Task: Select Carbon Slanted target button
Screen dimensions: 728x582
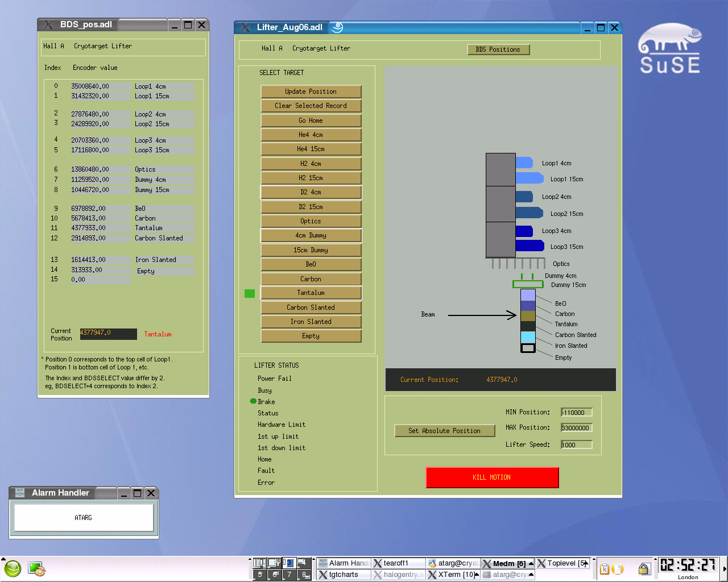Action: coord(311,307)
